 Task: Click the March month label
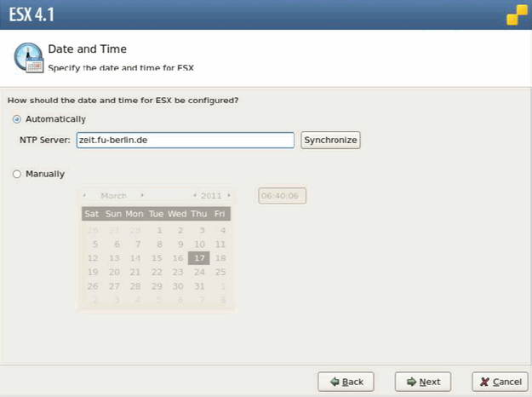(x=113, y=196)
